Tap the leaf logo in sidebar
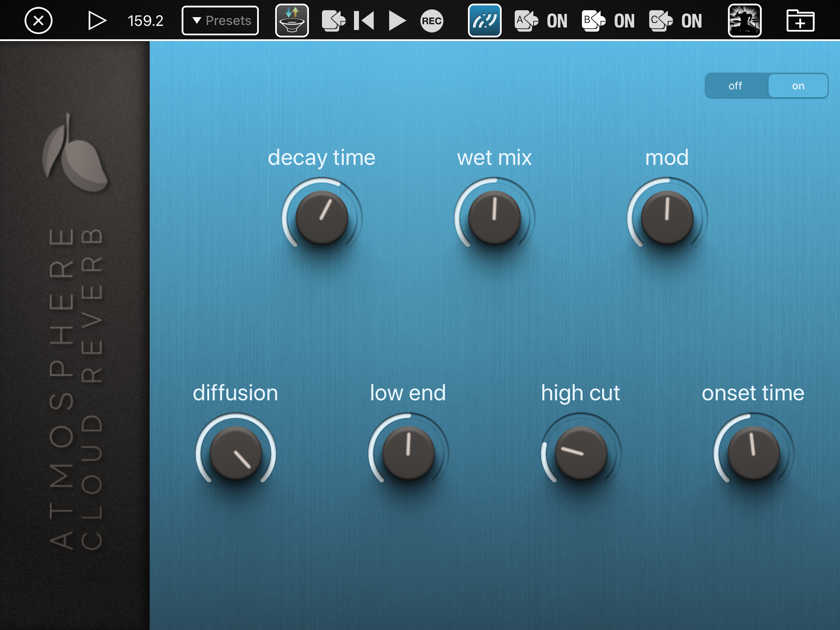 [x=74, y=152]
